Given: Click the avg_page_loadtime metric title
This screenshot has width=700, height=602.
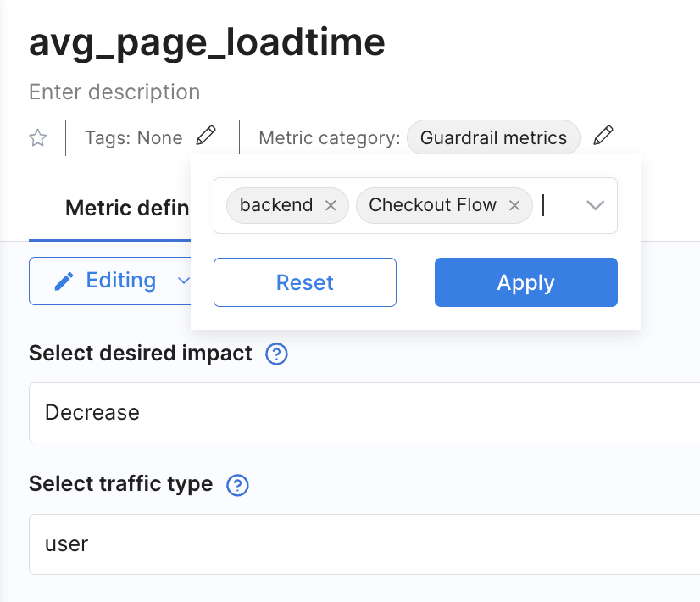Looking at the screenshot, I should click(x=207, y=42).
